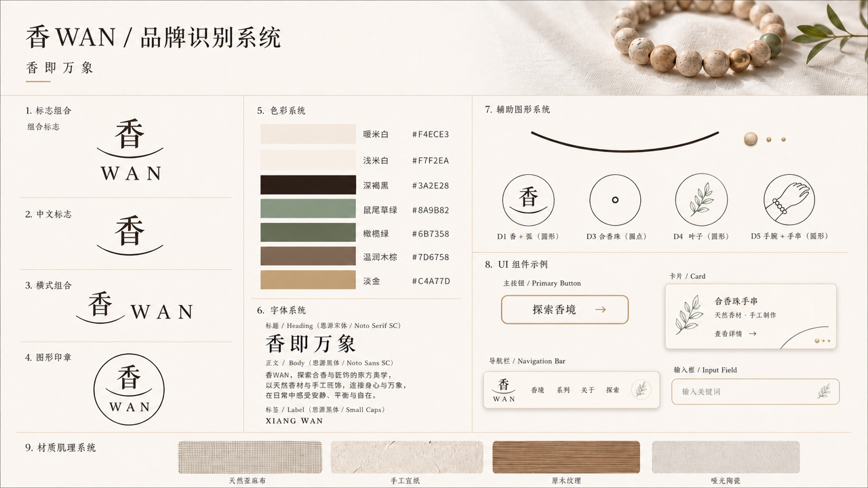
Task: Select 探索 in the navigation bar
Action: pyautogui.click(x=613, y=390)
